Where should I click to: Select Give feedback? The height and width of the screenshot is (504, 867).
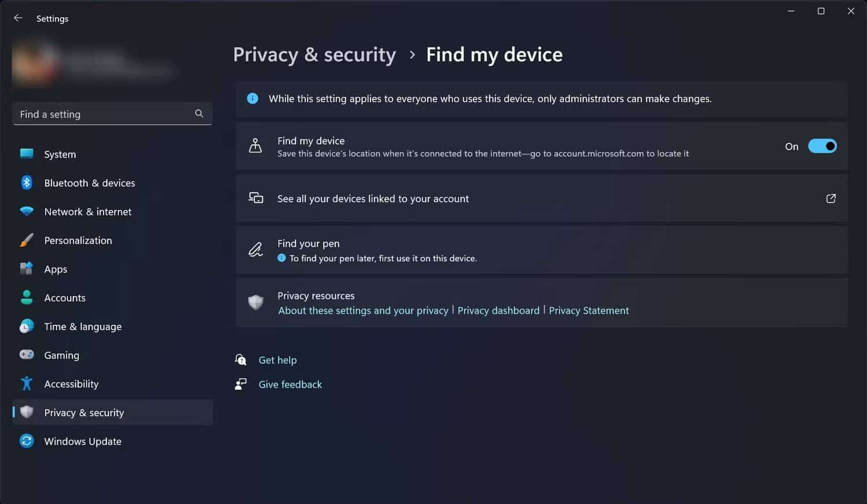pos(290,384)
